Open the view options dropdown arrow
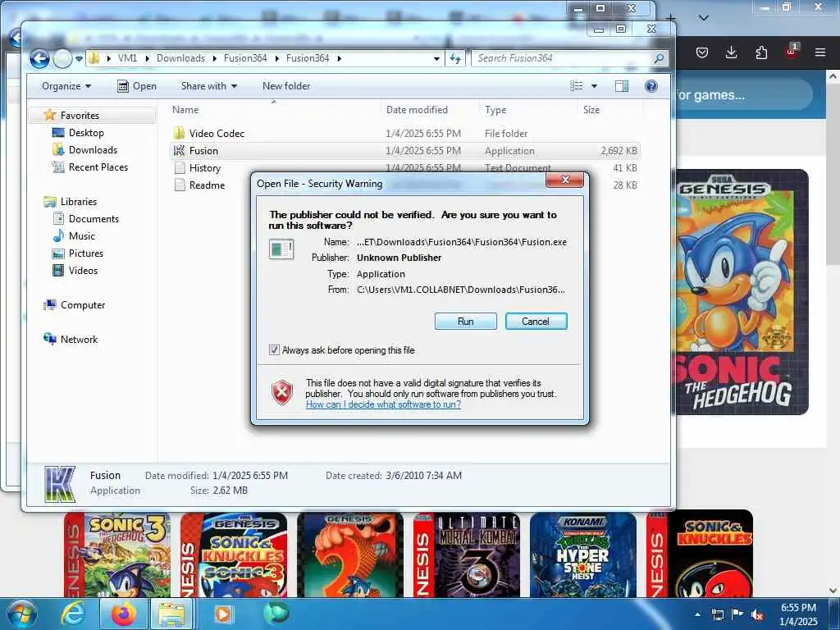Screen dimensions: 840x630 pyautogui.click(x=594, y=85)
